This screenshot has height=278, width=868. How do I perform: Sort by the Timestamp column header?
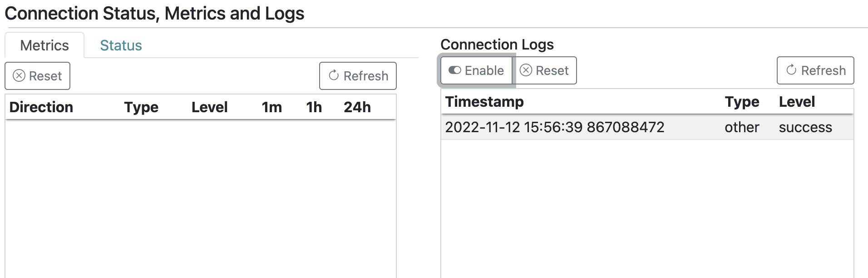tap(484, 101)
